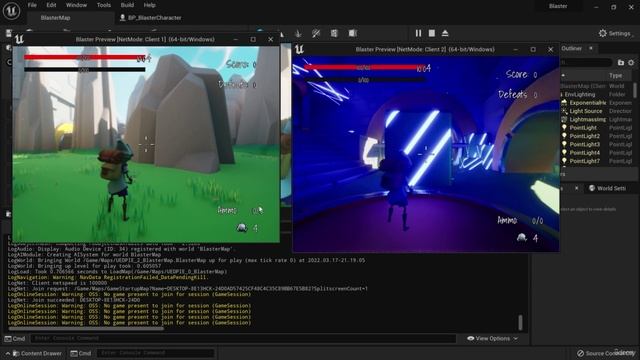
Task: Click the shield bar in Client 1 window
Action: 84,69
